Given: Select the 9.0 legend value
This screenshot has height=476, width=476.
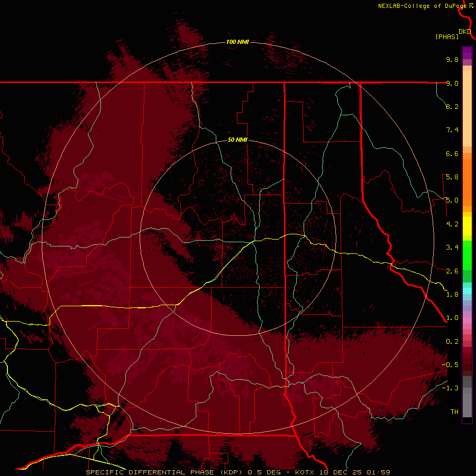Looking at the screenshot, I should coord(452,83).
